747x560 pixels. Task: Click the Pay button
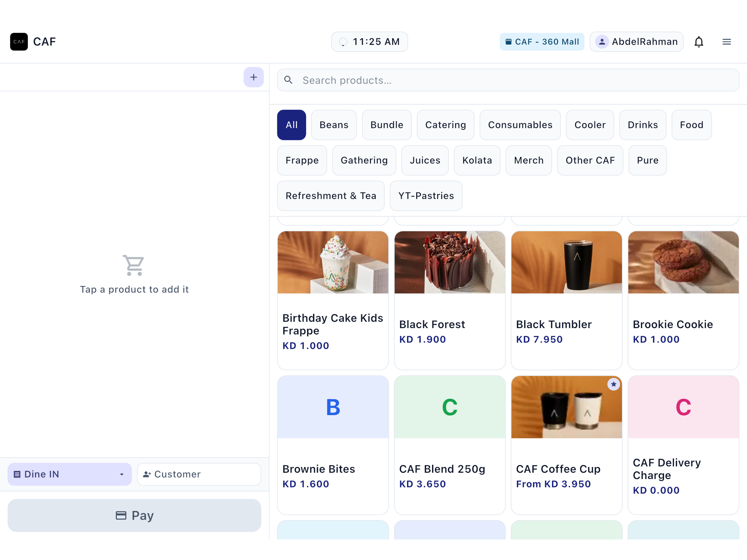[x=135, y=515]
